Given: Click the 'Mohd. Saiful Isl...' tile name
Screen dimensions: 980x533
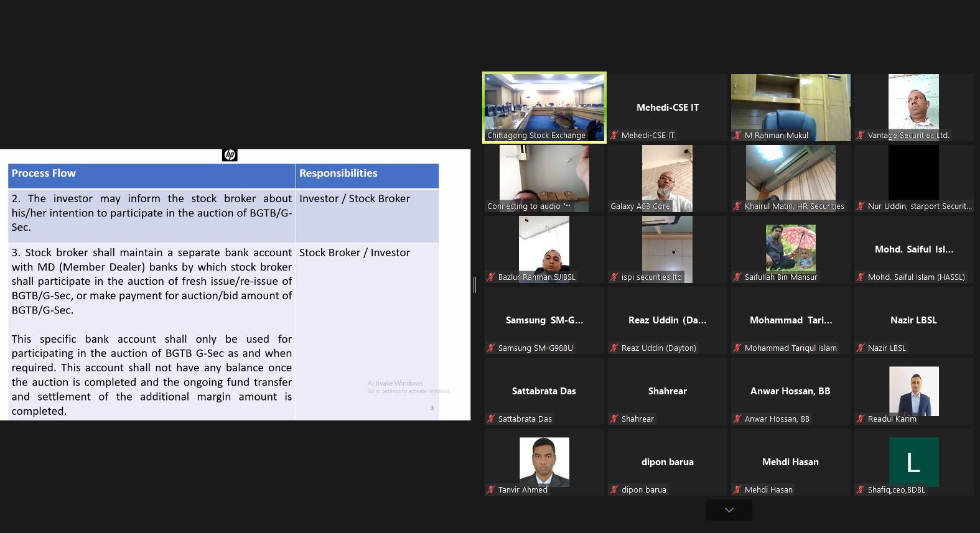Looking at the screenshot, I should pyautogui.click(x=914, y=249).
